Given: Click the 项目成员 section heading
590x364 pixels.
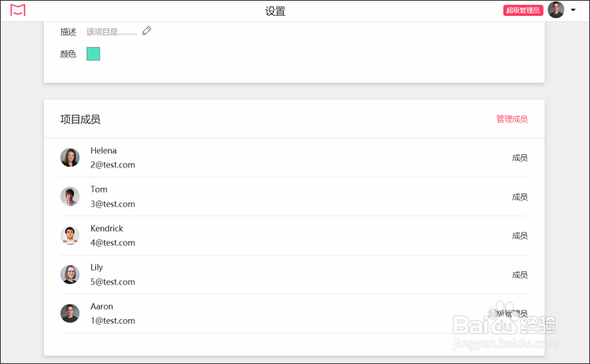Looking at the screenshot, I should click(x=80, y=119).
